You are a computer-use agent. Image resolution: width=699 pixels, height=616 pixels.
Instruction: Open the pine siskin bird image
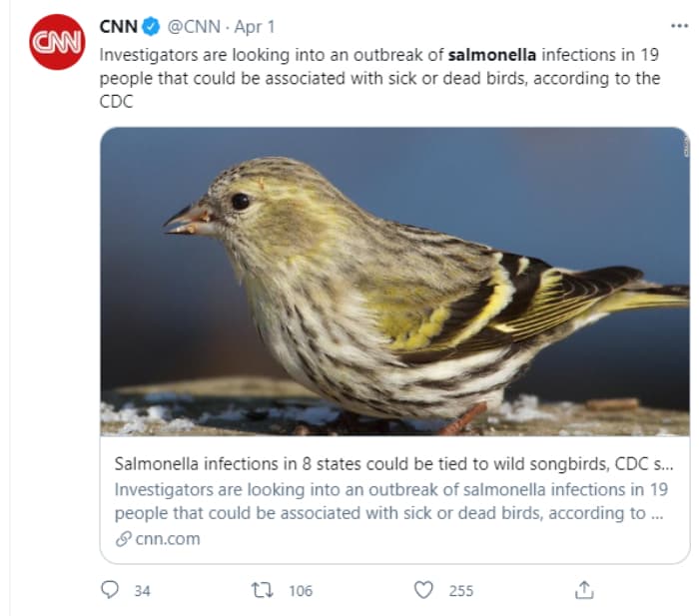394,281
